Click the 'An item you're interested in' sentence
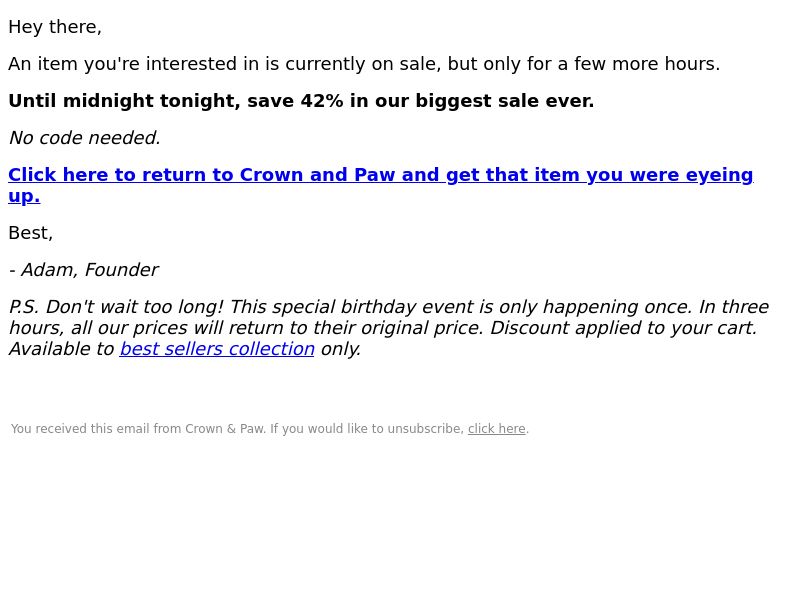The height and width of the screenshot is (600, 800). point(364,64)
